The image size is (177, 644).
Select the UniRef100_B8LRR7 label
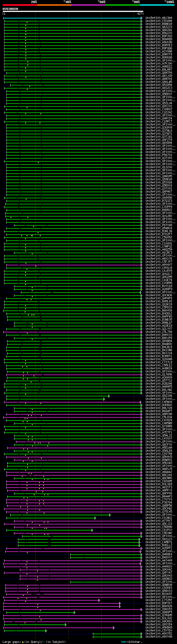tap(159, 70)
